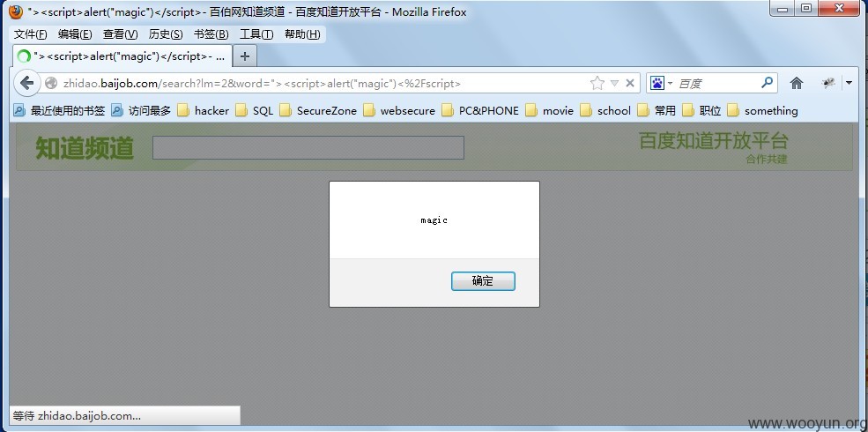Open the hacker bookmark folder
This screenshot has width=868, height=432.
click(x=204, y=111)
